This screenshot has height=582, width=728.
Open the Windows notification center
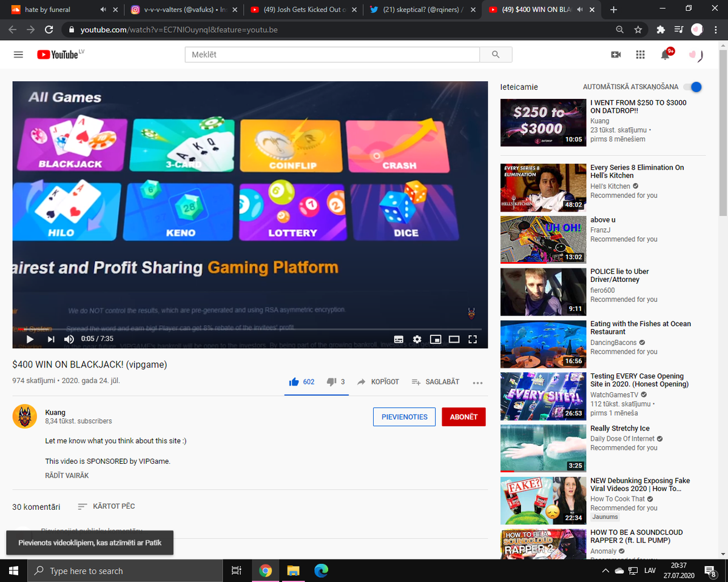pyautogui.click(x=709, y=570)
